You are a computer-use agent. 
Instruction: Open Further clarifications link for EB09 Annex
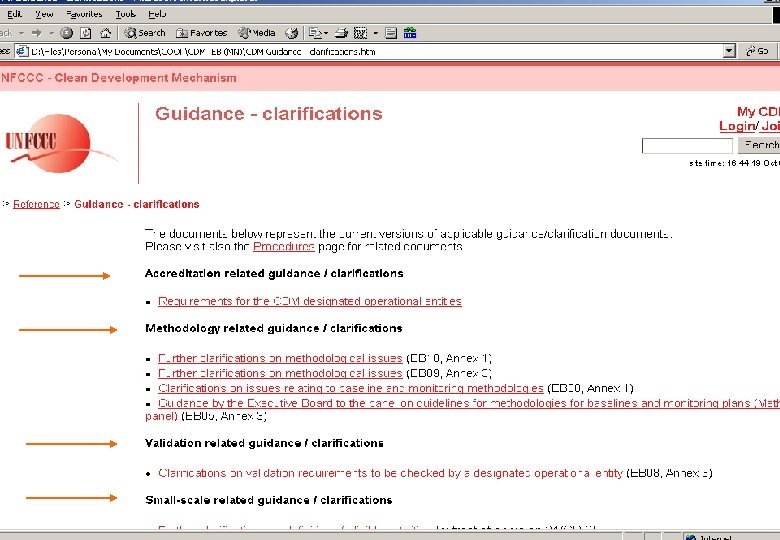point(280,373)
